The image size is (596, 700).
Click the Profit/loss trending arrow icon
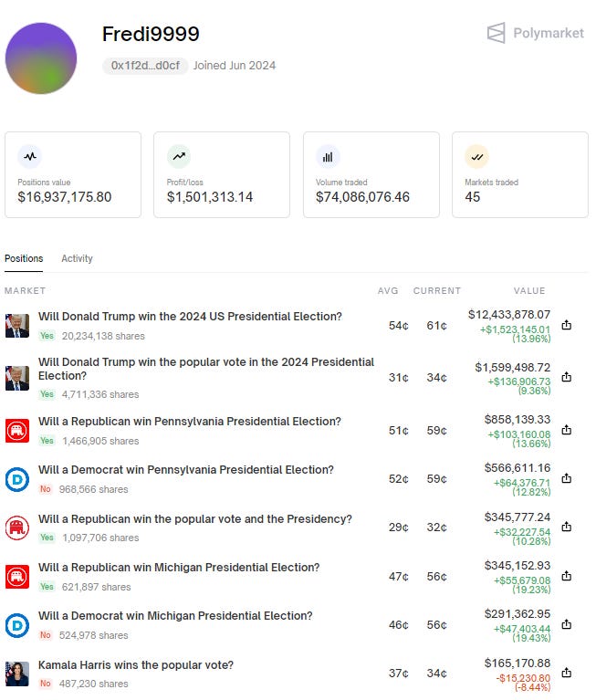click(x=179, y=157)
